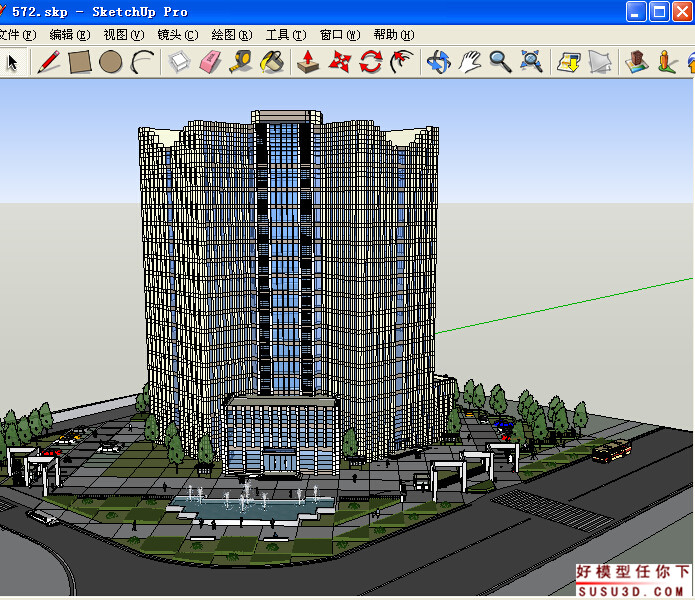Image resolution: width=695 pixels, height=600 pixels.
Task: Open the 工具(T) tools menu
Action: tap(286, 35)
